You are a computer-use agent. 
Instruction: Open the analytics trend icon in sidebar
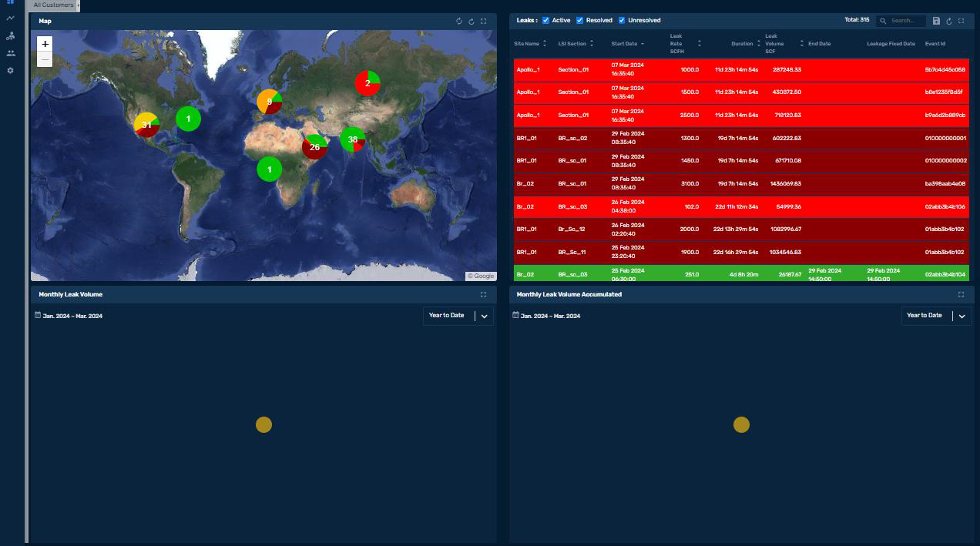pos(10,18)
